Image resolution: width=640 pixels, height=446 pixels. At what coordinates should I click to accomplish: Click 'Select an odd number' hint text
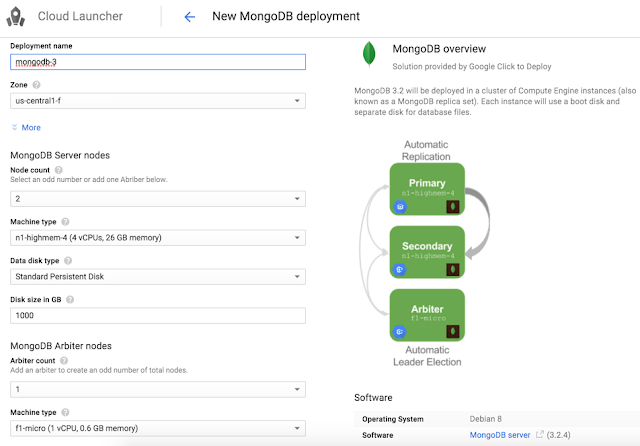click(x=89, y=180)
